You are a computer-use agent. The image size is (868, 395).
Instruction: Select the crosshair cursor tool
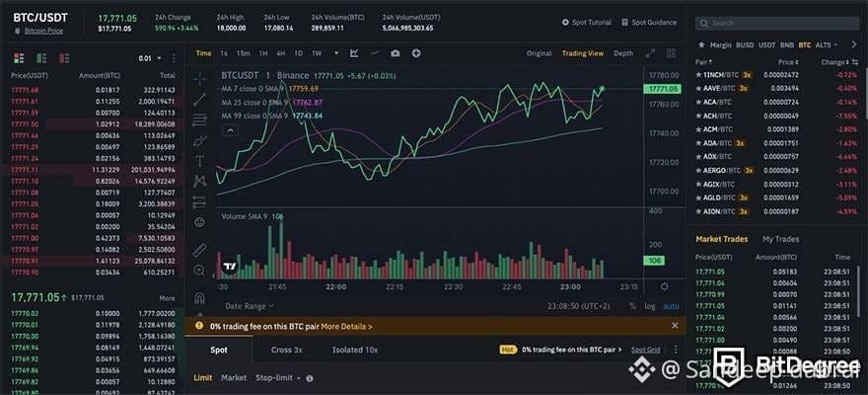[x=200, y=79]
